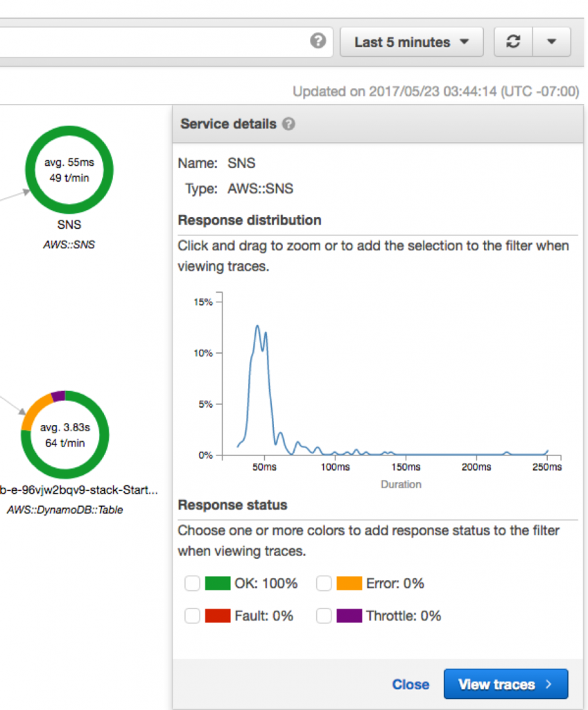Click the "100ms" axis label on chart
The height and width of the screenshot is (710, 588).
tap(335, 467)
